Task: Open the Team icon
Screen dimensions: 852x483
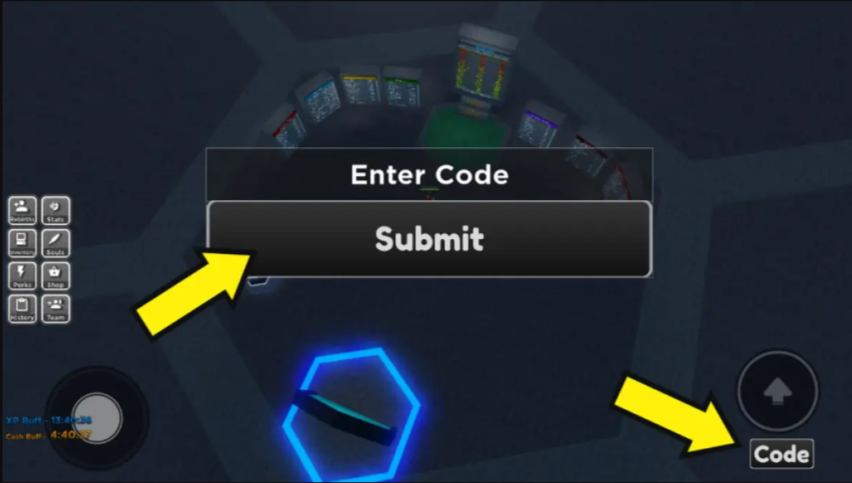Action: (x=55, y=309)
